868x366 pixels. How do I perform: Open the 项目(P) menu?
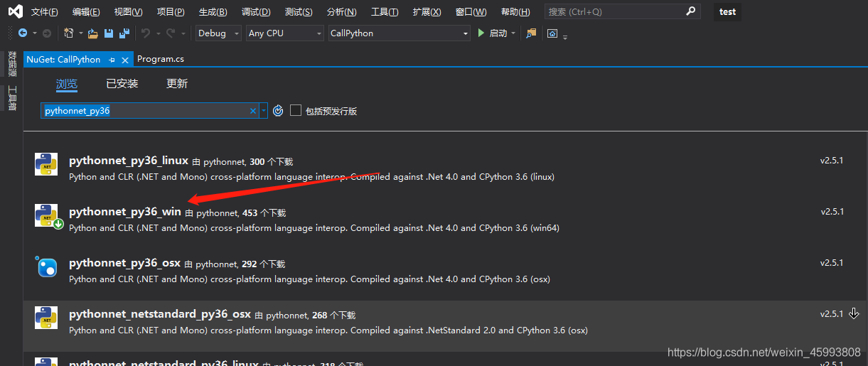click(171, 12)
